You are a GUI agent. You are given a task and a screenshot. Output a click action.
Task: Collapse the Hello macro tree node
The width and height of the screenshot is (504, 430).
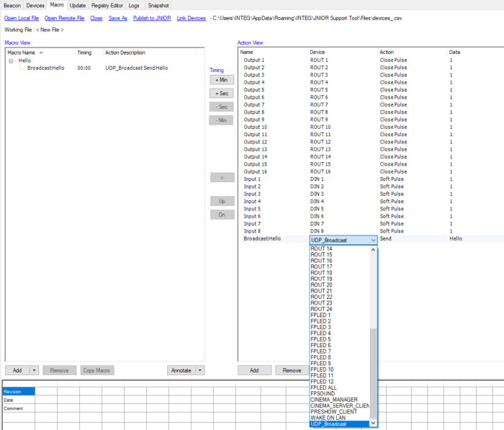click(x=11, y=61)
